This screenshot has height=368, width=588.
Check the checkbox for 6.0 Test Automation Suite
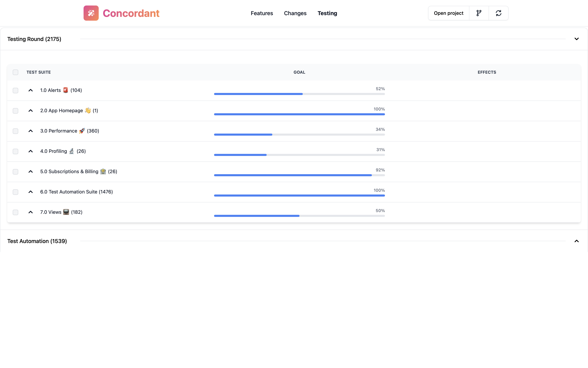tap(15, 192)
